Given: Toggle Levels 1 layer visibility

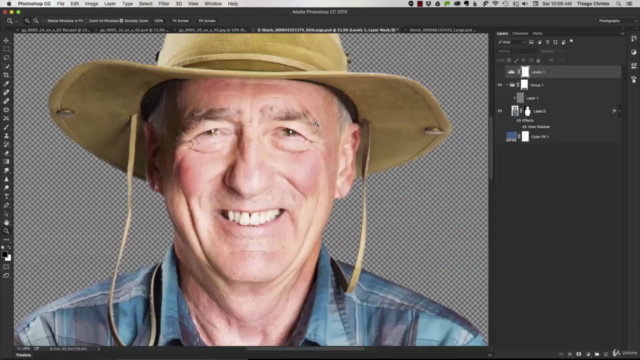Looking at the screenshot, I should click(x=500, y=72).
